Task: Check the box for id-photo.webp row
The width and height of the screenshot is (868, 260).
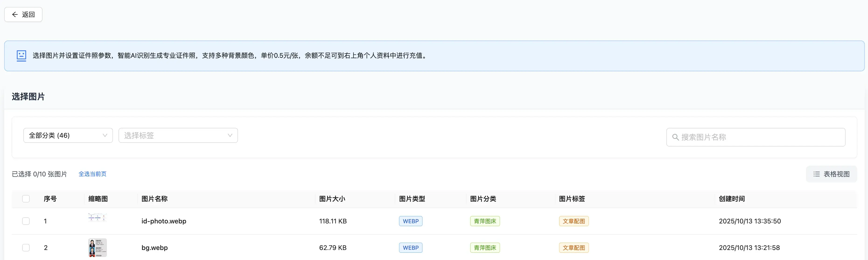Action: coord(26,221)
